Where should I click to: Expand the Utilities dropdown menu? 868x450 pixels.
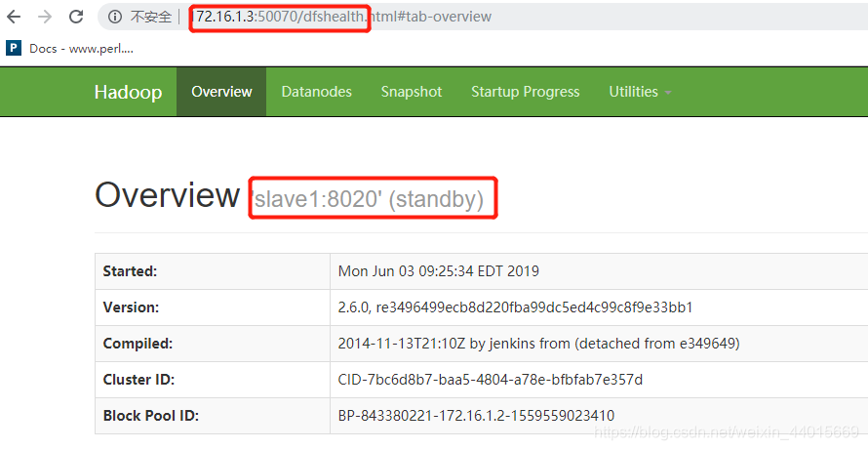(x=640, y=92)
